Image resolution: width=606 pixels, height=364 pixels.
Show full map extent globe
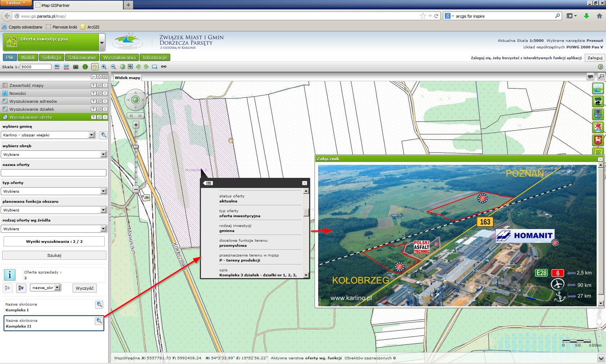point(123,67)
